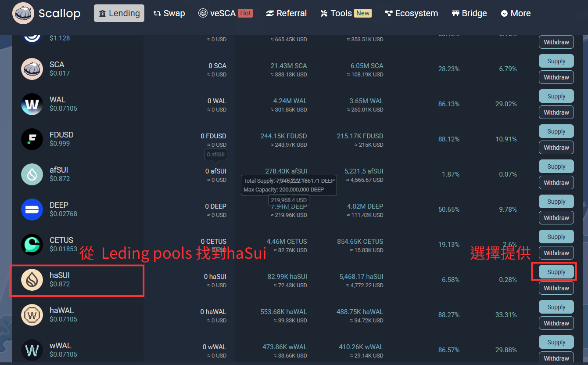Click the Scallop shell logo icon
Viewport: 588px width, 365px height.
pos(23,13)
